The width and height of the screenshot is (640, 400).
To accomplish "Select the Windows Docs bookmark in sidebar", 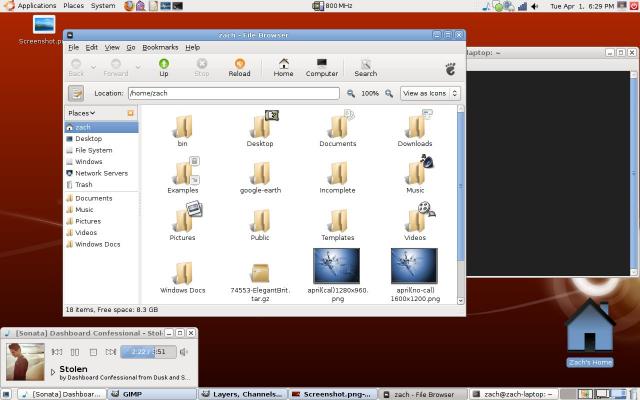I will click(101, 244).
